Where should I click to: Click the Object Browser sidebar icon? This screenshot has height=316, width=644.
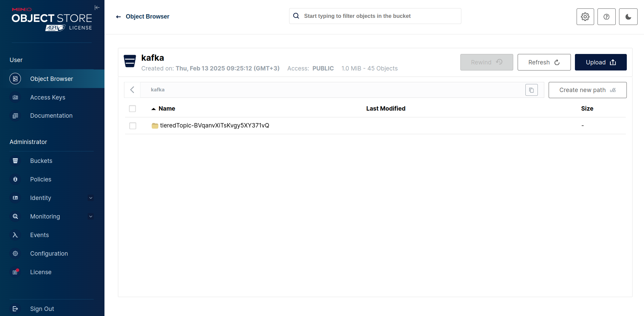(x=15, y=79)
